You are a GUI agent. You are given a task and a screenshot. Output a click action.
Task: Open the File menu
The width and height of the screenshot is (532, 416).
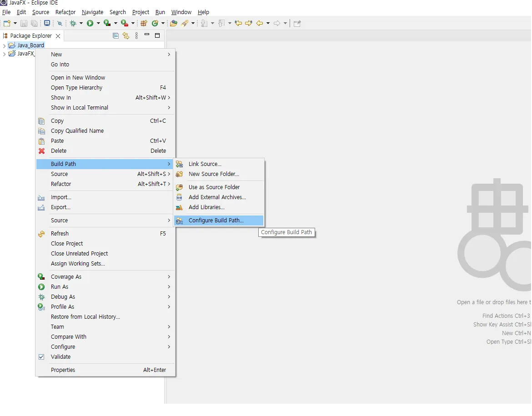click(x=6, y=12)
